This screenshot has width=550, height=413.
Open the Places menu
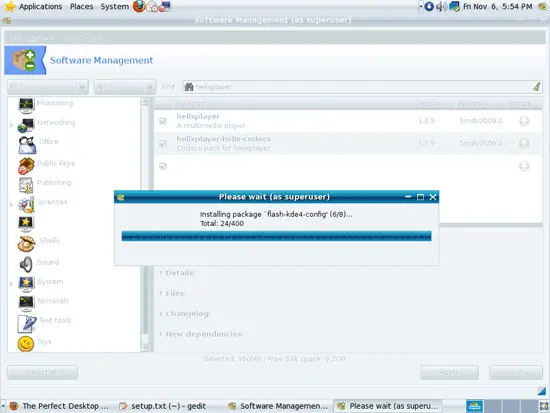tap(81, 6)
